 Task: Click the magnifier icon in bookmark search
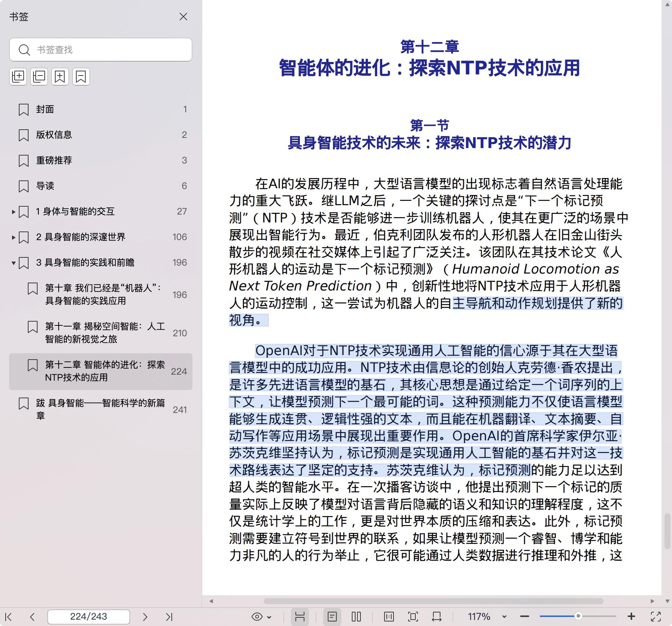[24, 50]
